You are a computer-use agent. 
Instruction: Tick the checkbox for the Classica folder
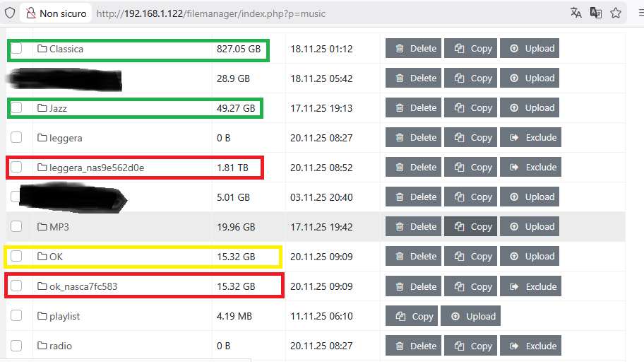(x=17, y=49)
